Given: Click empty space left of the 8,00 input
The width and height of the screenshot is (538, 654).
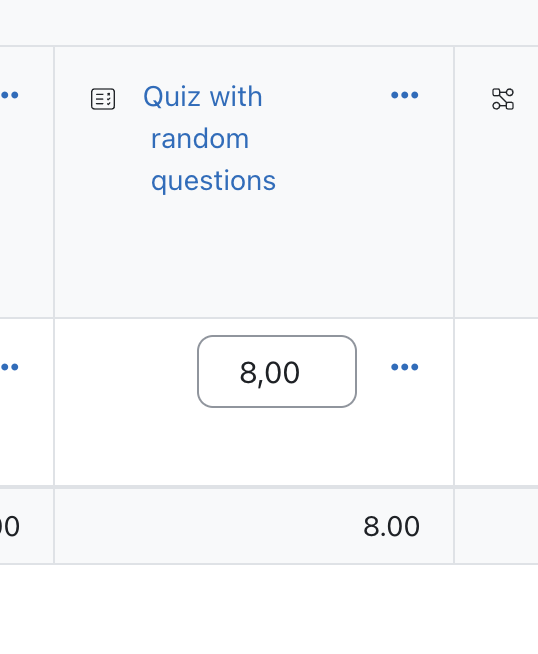Looking at the screenshot, I should point(125,372).
